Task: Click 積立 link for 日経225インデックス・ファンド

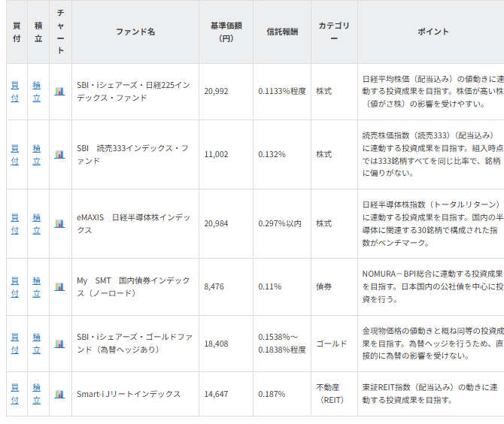Action: tap(37, 92)
